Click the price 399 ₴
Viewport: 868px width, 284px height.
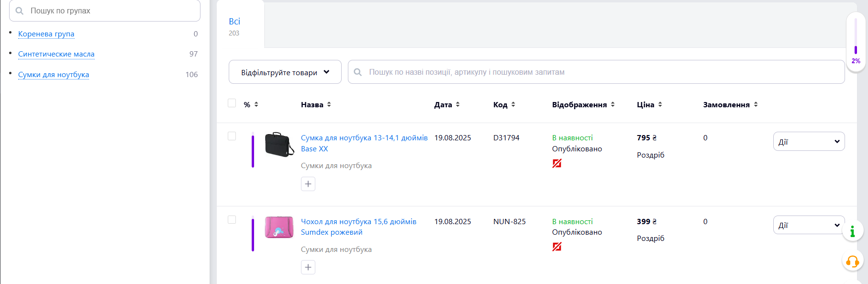pos(647,222)
